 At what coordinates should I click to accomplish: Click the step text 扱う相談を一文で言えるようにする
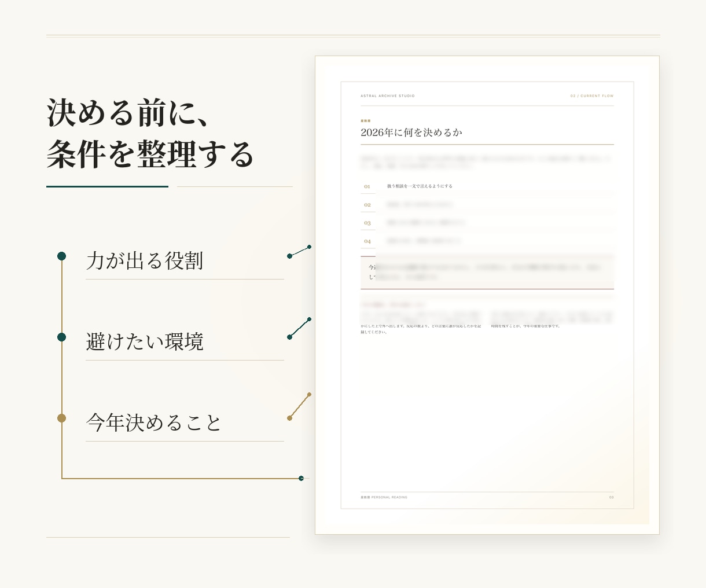click(x=420, y=186)
